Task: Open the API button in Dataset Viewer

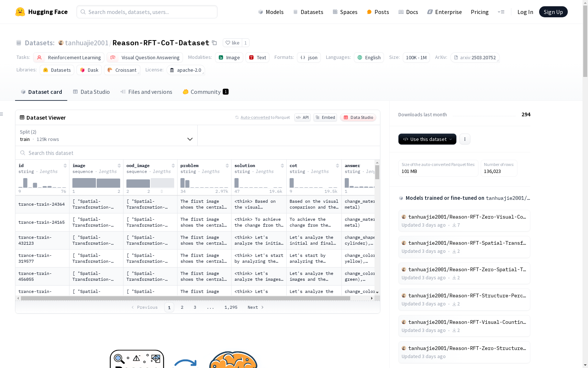Action: point(302,117)
